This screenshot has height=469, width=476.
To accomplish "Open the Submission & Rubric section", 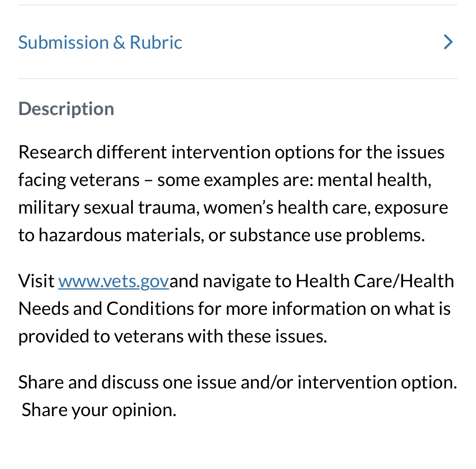I will [100, 42].
